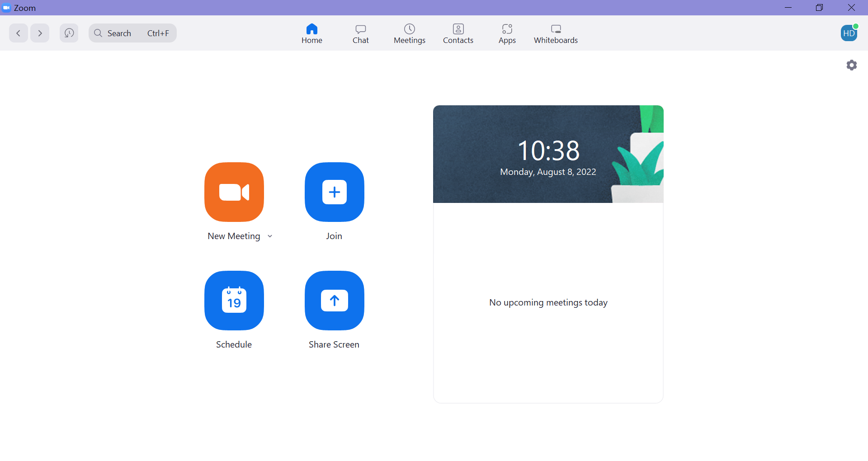This screenshot has width=868, height=461.
Task: Minimize the Zoom window
Action: point(788,8)
